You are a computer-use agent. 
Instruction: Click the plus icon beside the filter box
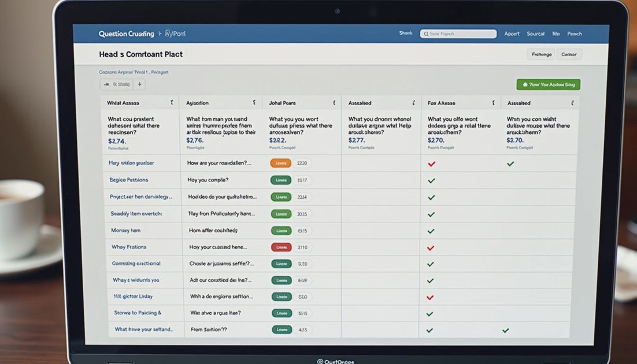[139, 84]
